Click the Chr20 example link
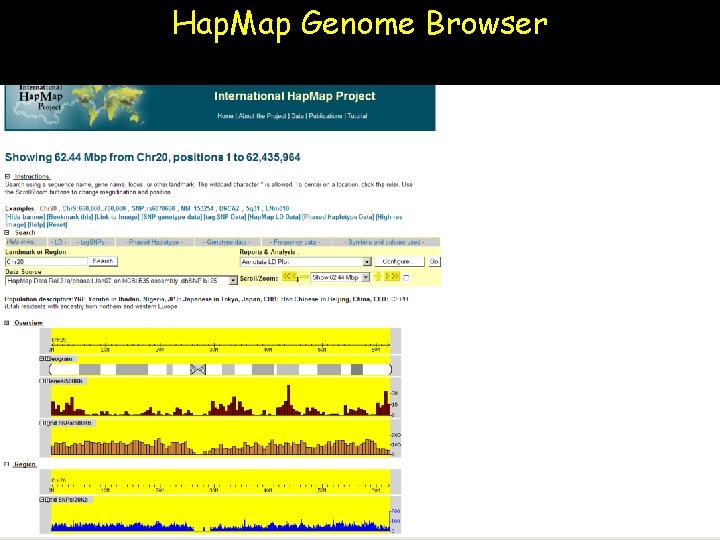 (x=48, y=208)
